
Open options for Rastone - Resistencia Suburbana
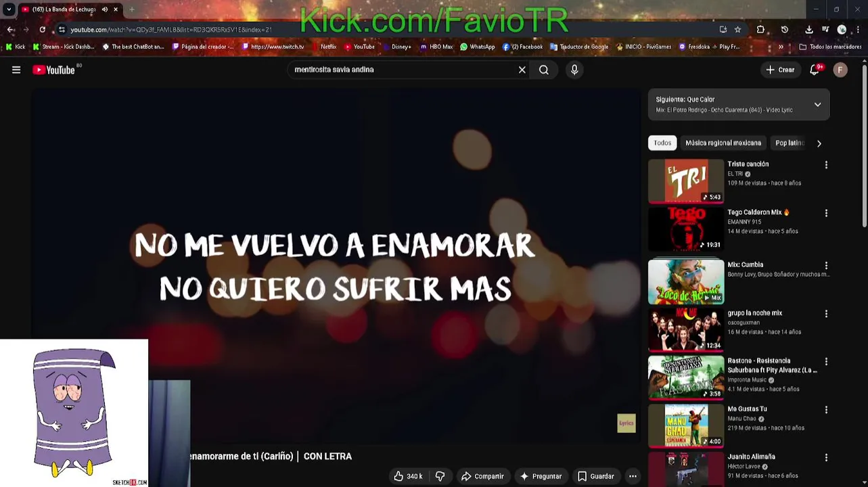(826, 362)
